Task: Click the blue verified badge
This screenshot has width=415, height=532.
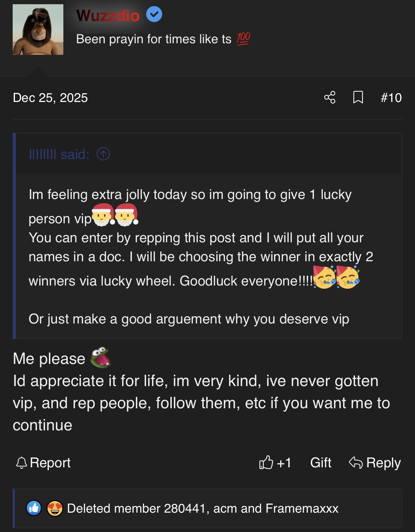Action: click(154, 15)
